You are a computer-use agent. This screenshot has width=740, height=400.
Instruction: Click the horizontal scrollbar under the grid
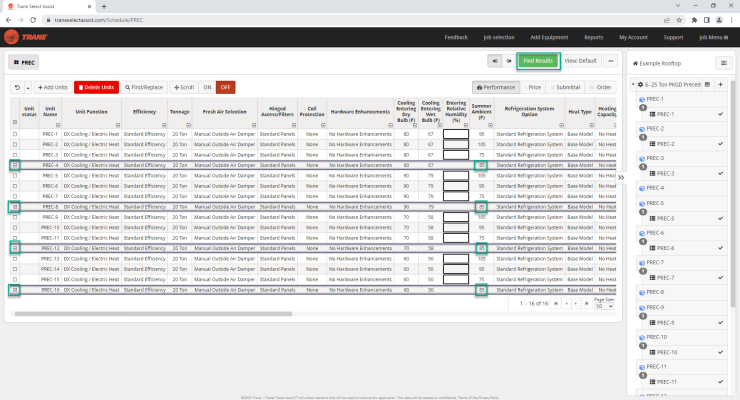click(x=153, y=314)
